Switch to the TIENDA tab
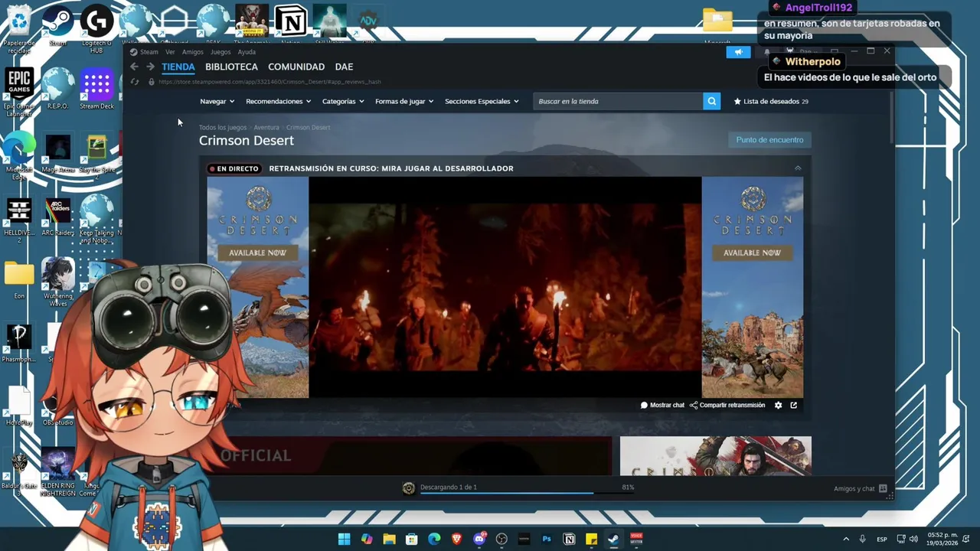This screenshot has height=551, width=980. 178,67
